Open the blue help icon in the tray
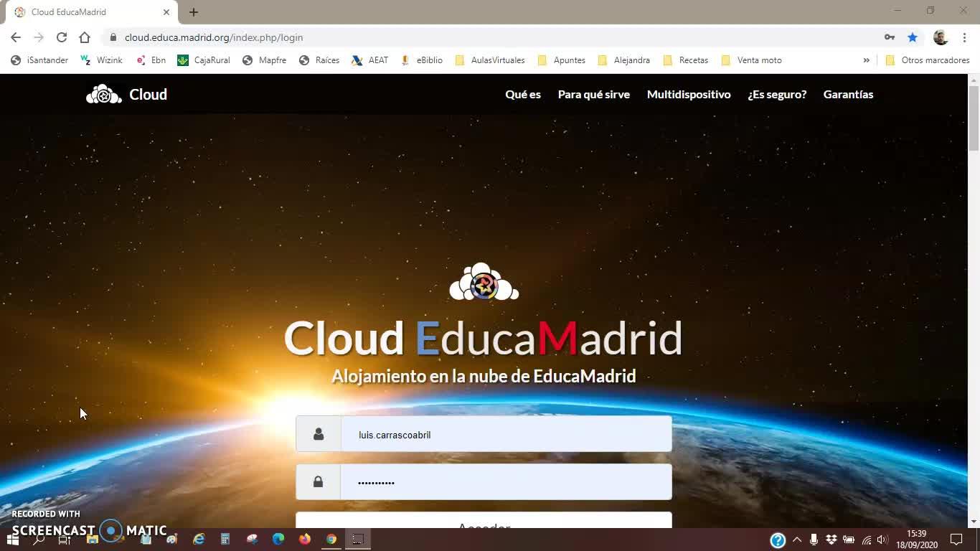The height and width of the screenshot is (551, 980). pyautogui.click(x=778, y=540)
